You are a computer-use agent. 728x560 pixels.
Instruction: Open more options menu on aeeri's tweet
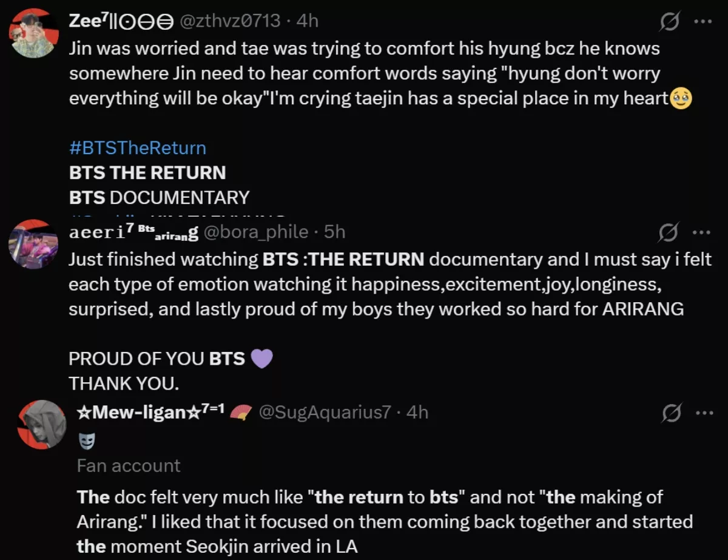(x=701, y=232)
